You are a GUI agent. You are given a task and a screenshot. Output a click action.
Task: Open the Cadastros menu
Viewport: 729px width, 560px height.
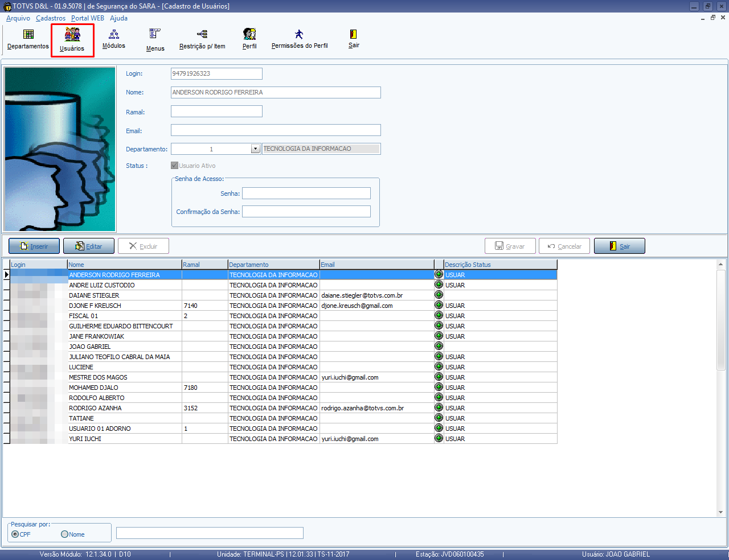click(51, 18)
